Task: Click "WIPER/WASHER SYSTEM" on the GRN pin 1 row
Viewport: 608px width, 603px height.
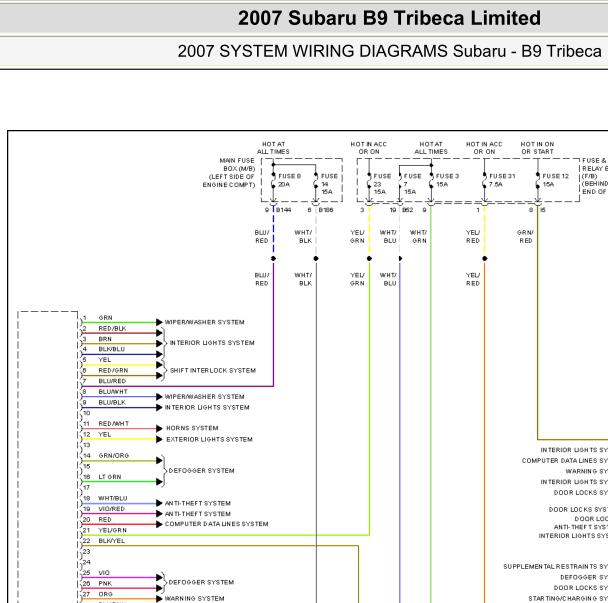Action: (x=204, y=322)
